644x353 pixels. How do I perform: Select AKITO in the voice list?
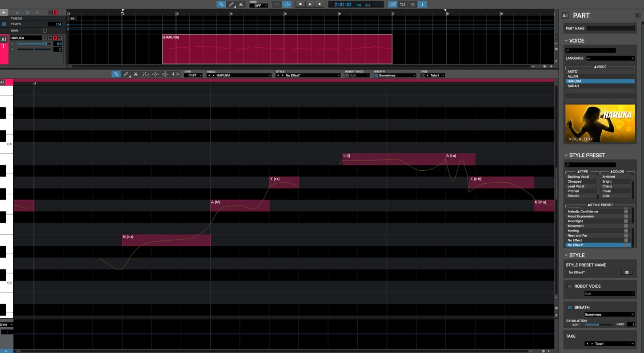(600, 72)
